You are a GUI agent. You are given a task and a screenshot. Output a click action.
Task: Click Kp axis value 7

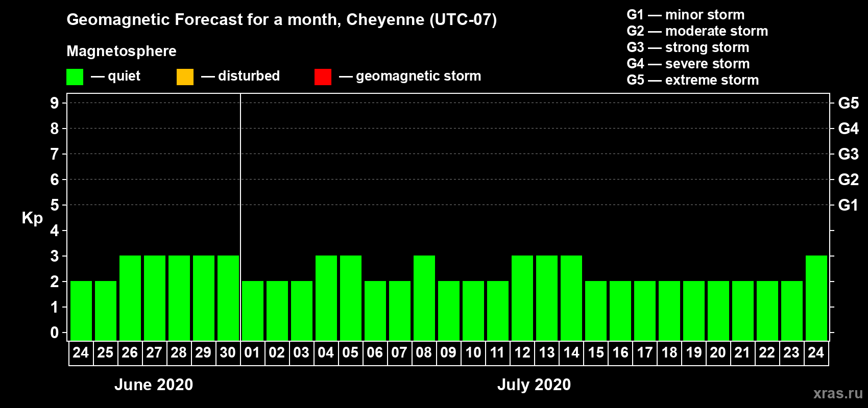pyautogui.click(x=54, y=154)
